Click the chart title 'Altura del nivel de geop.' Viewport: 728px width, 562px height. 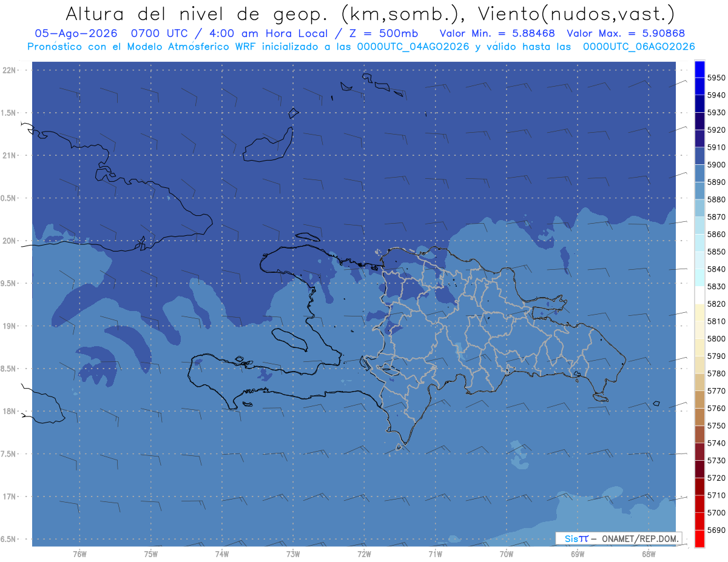point(198,13)
